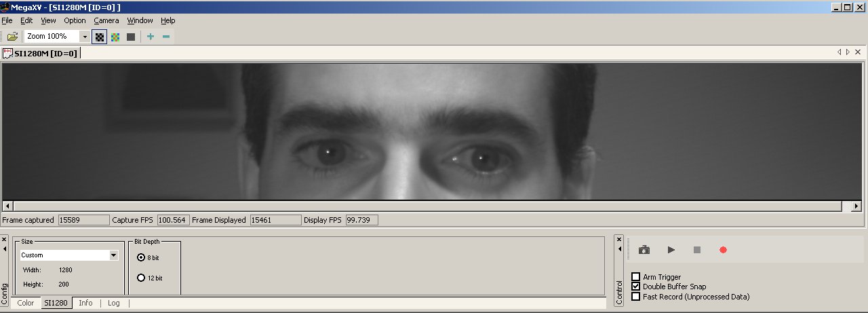Open the Size Custom dropdown

114,255
